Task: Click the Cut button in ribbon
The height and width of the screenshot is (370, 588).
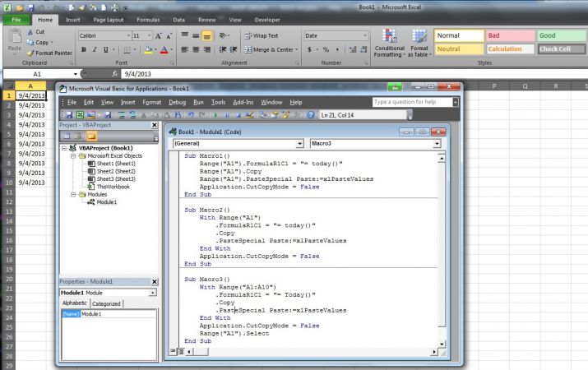Action: [x=35, y=32]
